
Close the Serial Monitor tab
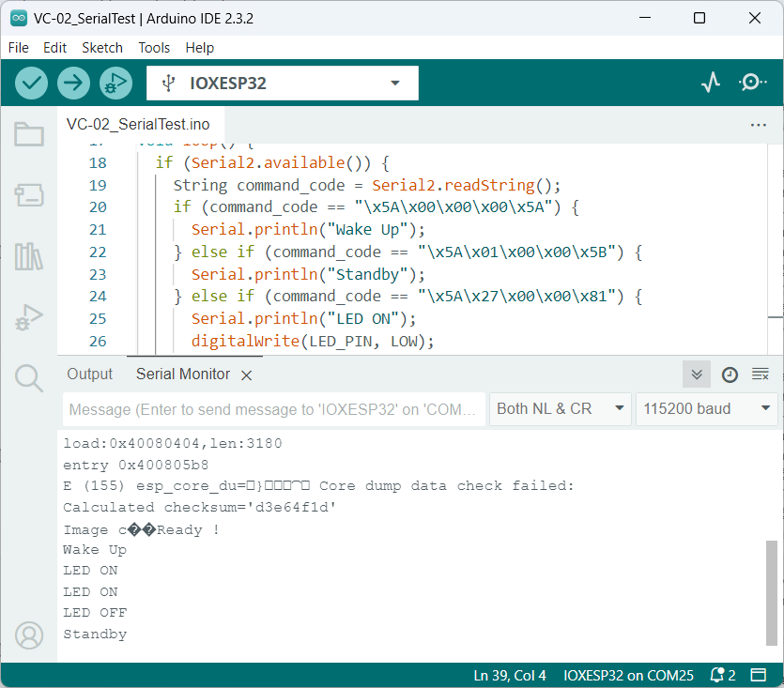pyautogui.click(x=247, y=375)
